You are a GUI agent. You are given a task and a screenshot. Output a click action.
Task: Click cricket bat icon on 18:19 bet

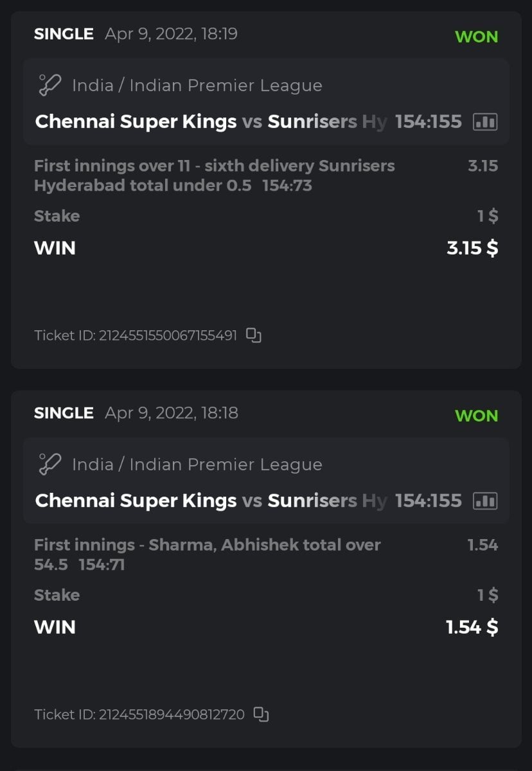[x=49, y=85]
